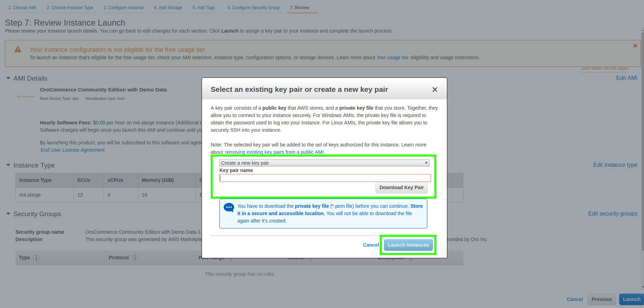Click the Protocol column info icon
The width and height of the screenshot is (644, 308).
click(135, 258)
